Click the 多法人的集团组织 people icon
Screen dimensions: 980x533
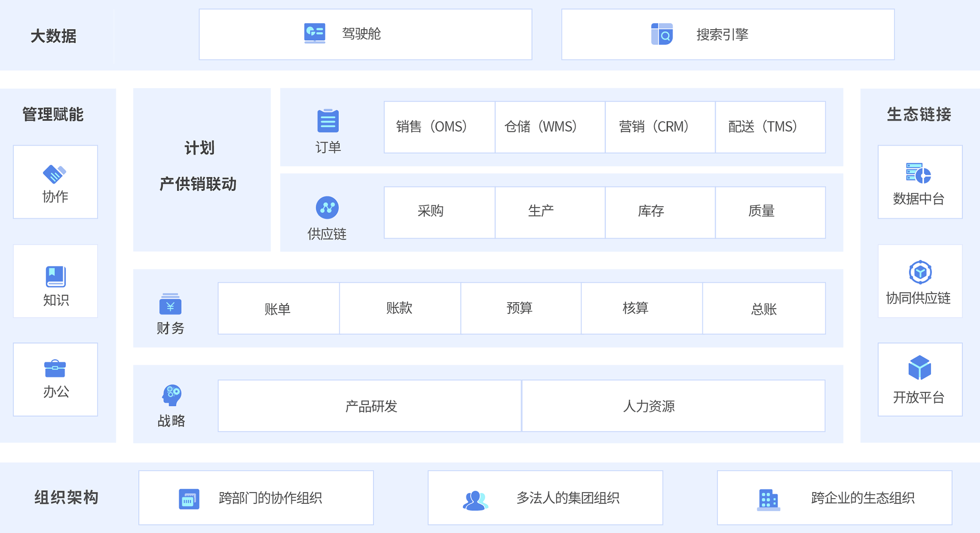pyautogui.click(x=475, y=500)
